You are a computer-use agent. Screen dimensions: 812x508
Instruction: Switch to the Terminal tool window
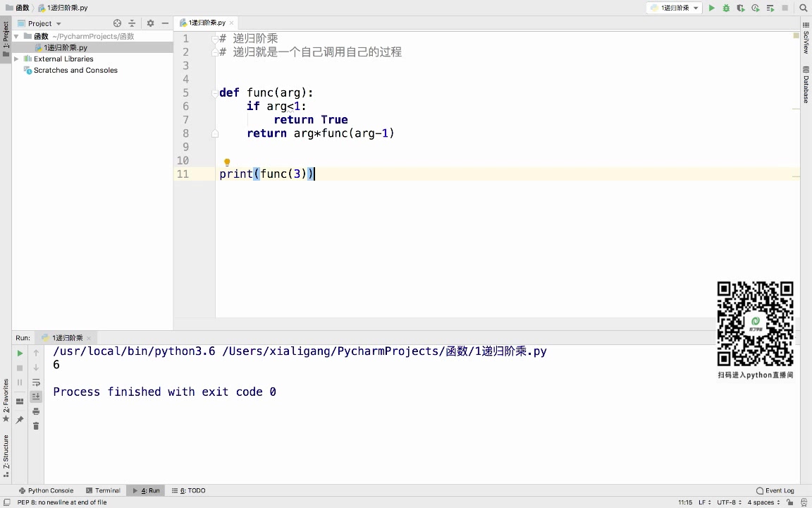coord(104,490)
